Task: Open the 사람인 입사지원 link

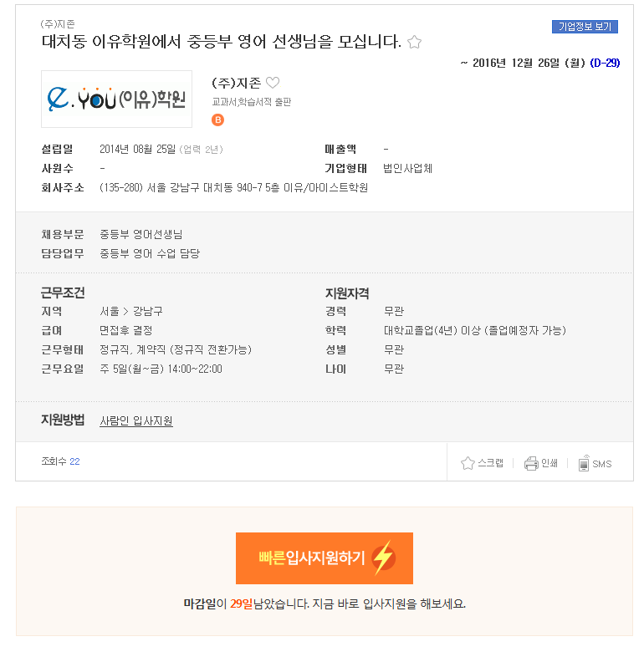Action: click(136, 420)
